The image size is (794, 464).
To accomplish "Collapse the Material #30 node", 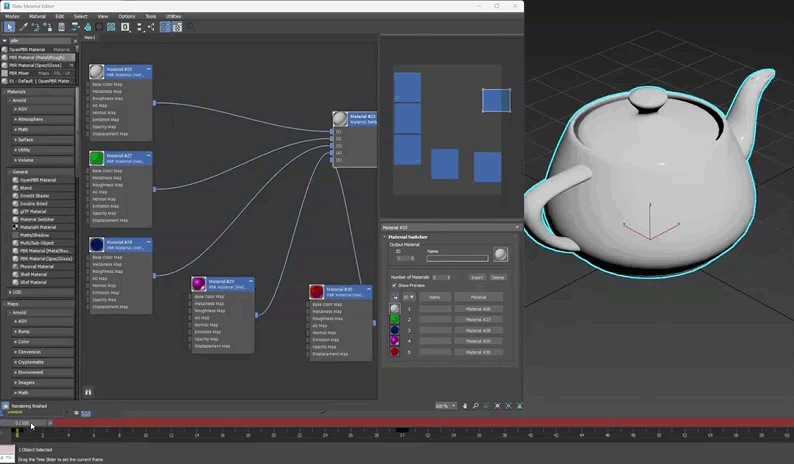I will (x=369, y=289).
